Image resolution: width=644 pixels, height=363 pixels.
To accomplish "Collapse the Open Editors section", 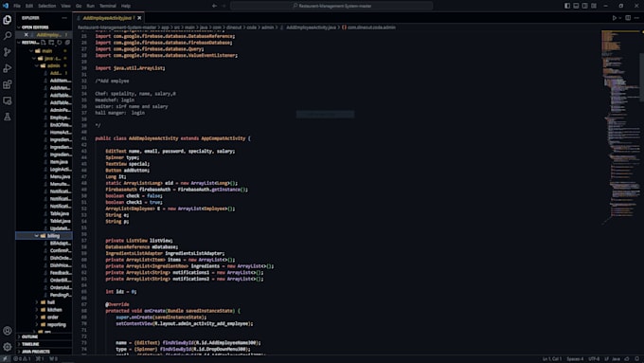I will click(x=45, y=27).
